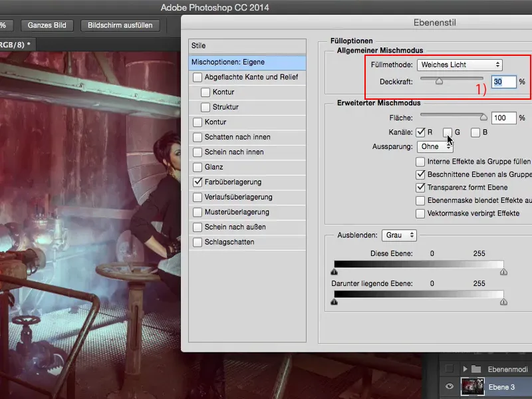Enable Schein nach innen checkbox
Image resolution: width=532 pixels, height=399 pixels.
click(x=197, y=152)
